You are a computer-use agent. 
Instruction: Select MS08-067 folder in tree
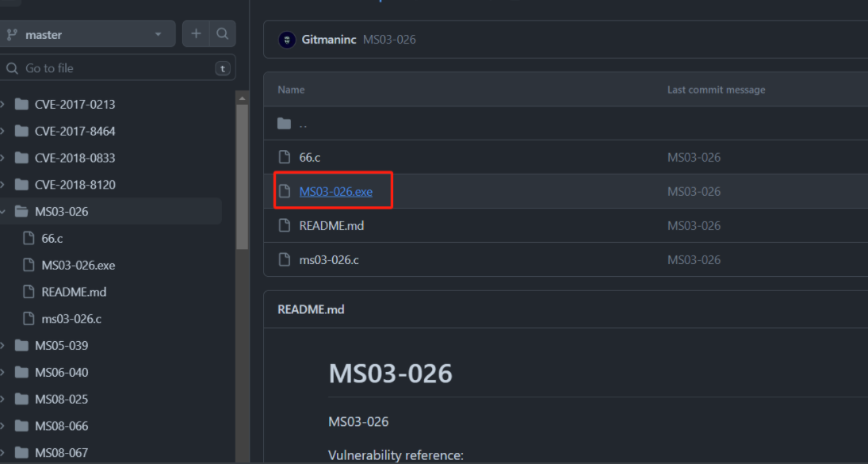62,452
